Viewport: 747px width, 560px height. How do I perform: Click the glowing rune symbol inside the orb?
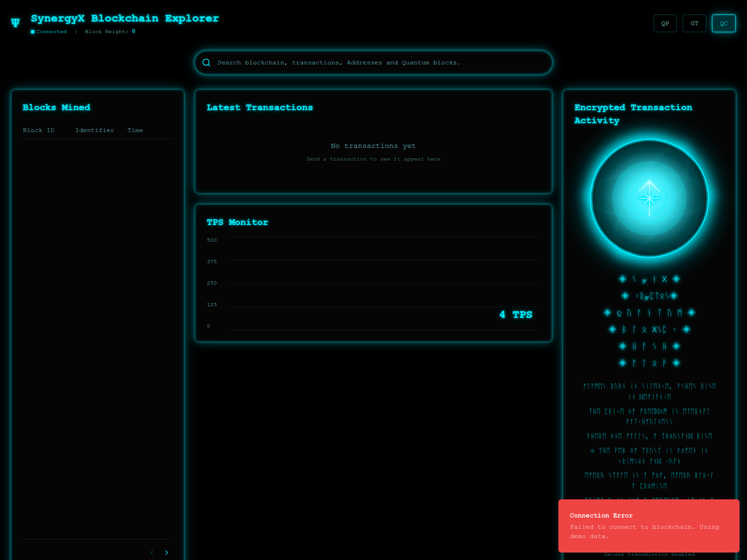pos(649,198)
